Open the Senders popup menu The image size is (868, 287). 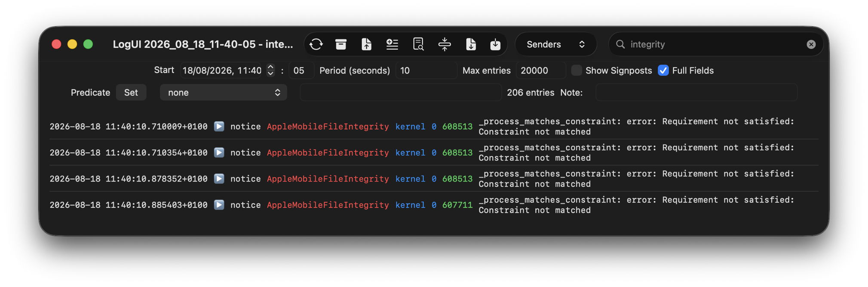[x=556, y=44]
